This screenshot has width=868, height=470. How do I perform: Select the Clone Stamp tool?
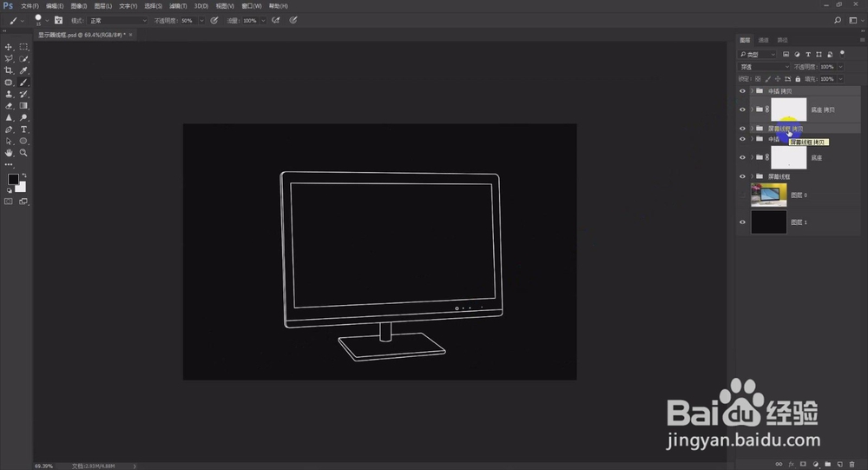pos(9,94)
